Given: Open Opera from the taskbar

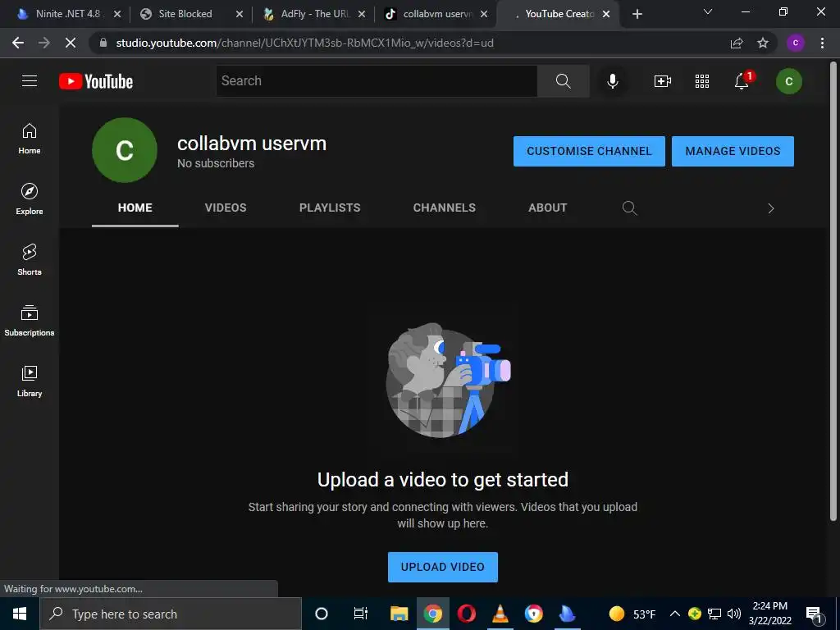Looking at the screenshot, I should (467, 614).
